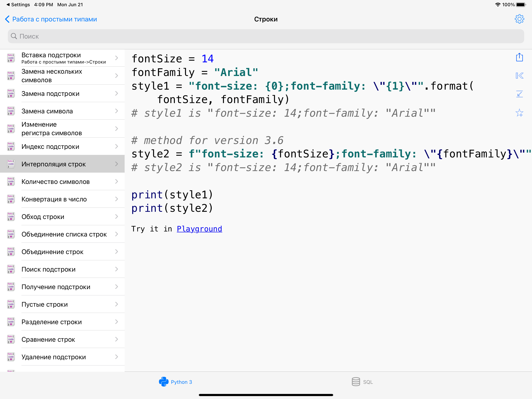Click the collapse-to-start arrow icon

[519, 76]
